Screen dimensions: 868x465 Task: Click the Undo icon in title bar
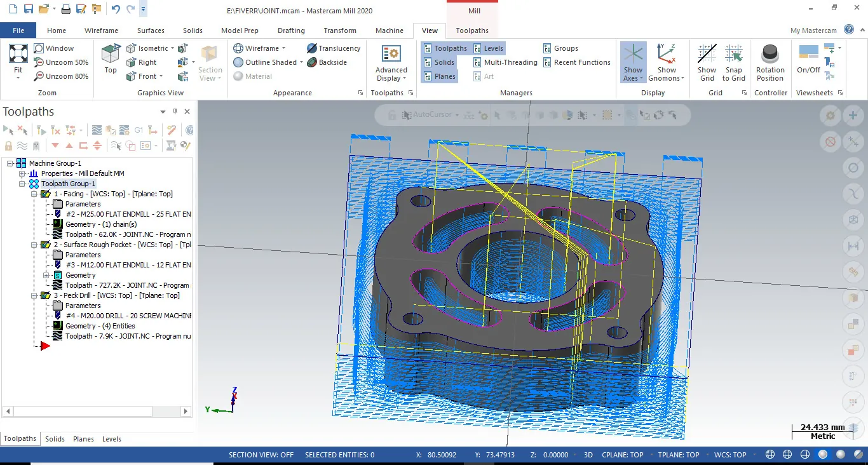(115, 10)
